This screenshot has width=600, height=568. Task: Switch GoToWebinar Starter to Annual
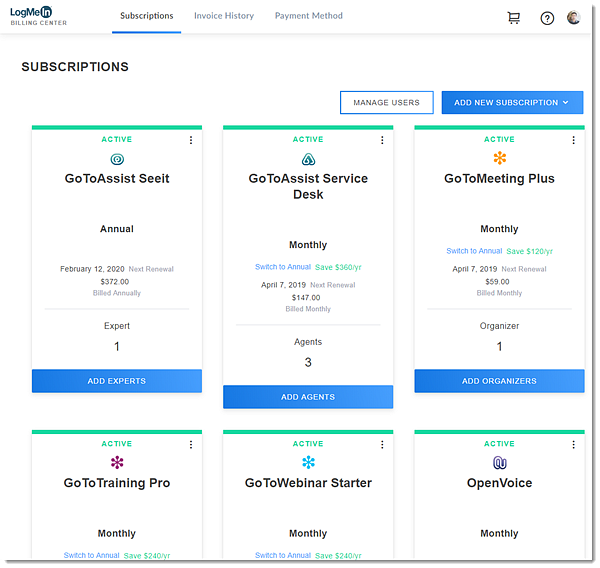283,555
